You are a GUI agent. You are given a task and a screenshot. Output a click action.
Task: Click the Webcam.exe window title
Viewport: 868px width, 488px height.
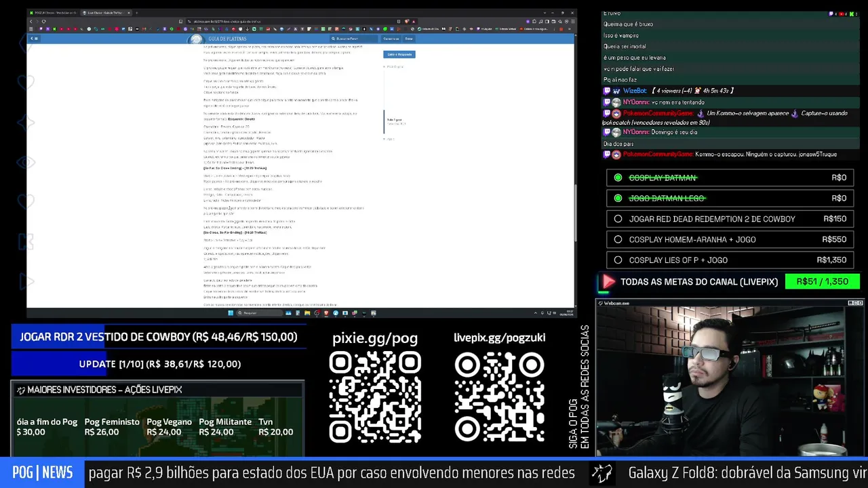(x=617, y=303)
